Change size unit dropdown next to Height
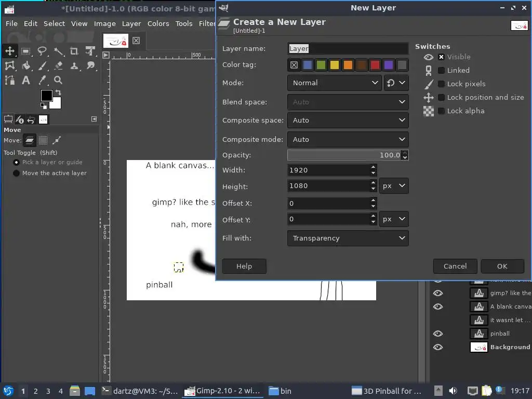The width and height of the screenshot is (532, 399). click(394, 186)
